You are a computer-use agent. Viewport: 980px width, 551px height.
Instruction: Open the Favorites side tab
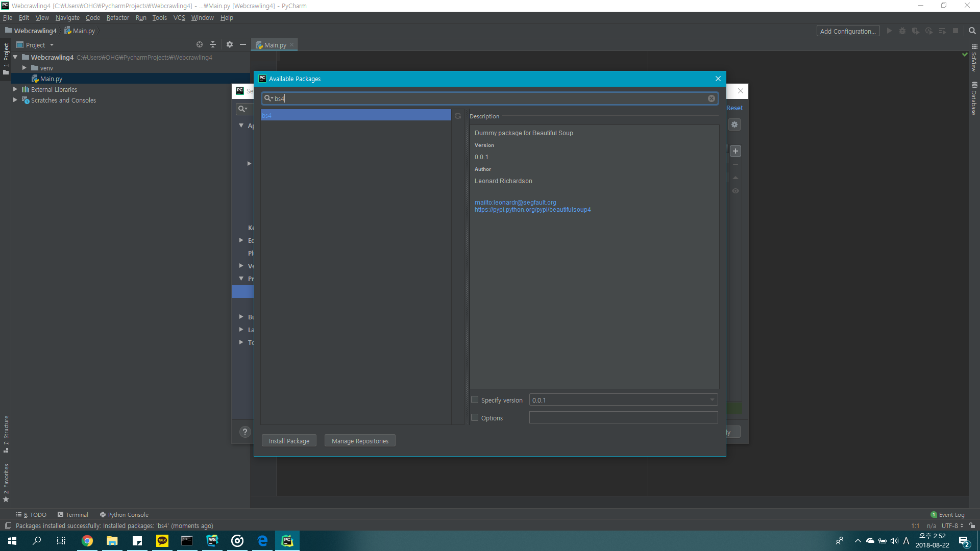tap(6, 483)
